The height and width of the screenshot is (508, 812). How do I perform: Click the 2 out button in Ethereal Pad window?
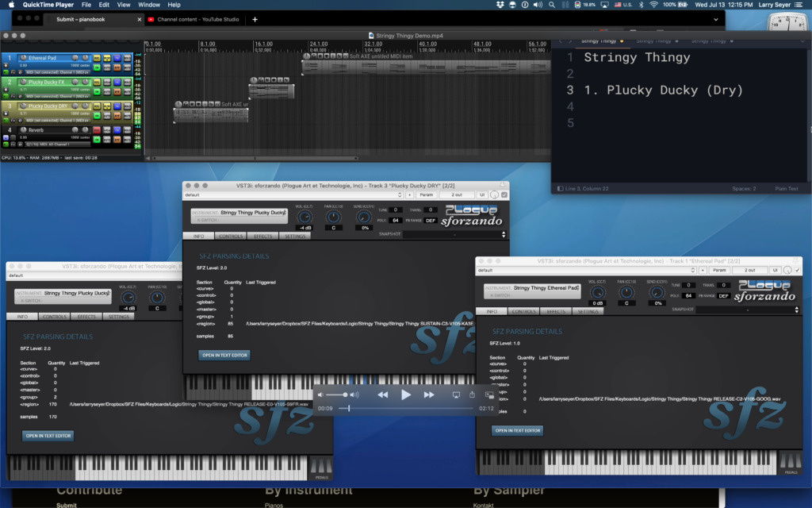coord(749,270)
